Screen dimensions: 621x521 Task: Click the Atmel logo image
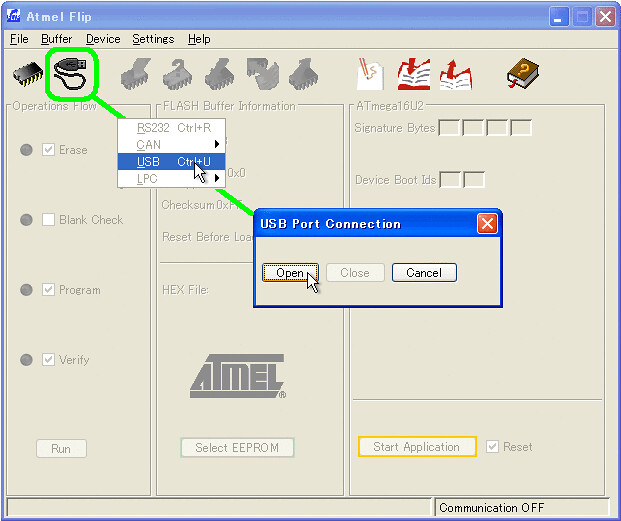pyautogui.click(x=237, y=377)
